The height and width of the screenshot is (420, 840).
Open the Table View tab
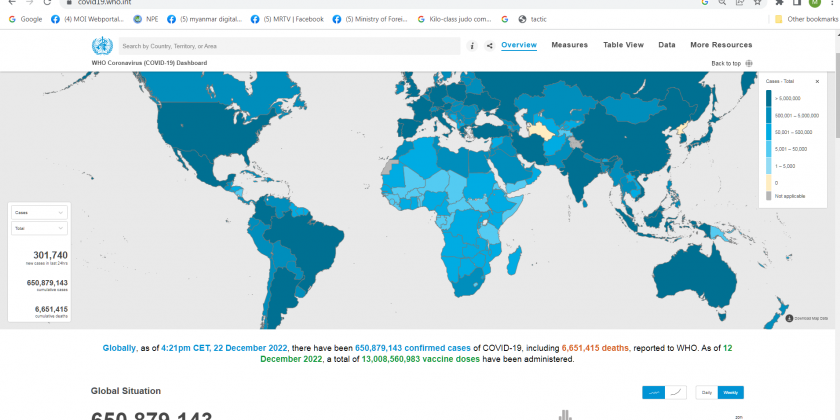coord(623,45)
